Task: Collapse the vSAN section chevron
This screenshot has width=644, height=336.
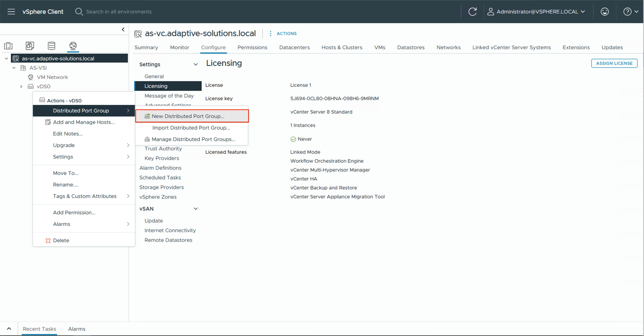Action: tap(196, 209)
